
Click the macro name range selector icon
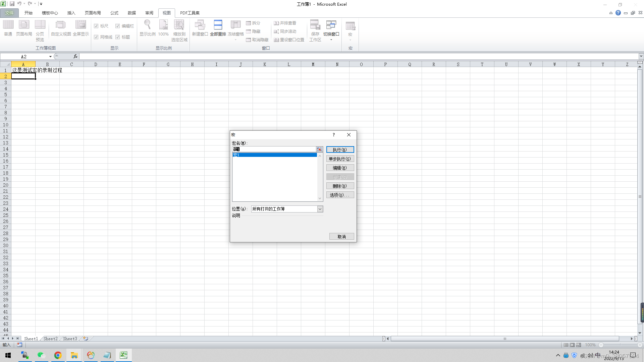pyautogui.click(x=319, y=149)
